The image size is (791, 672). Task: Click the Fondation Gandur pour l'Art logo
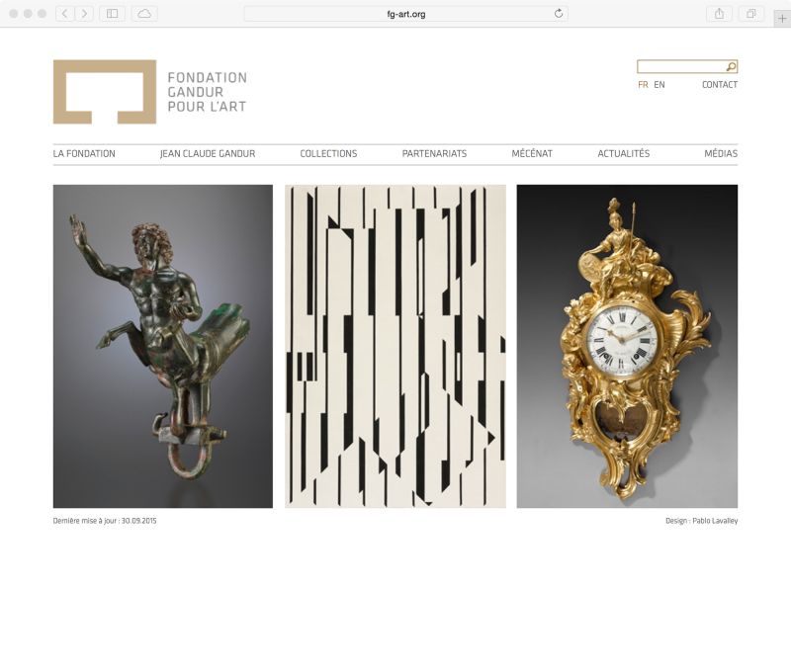coord(150,92)
